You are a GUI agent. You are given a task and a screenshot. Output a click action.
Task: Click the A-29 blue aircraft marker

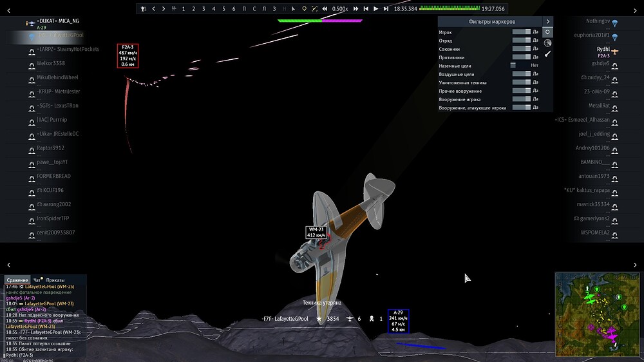pos(398,321)
